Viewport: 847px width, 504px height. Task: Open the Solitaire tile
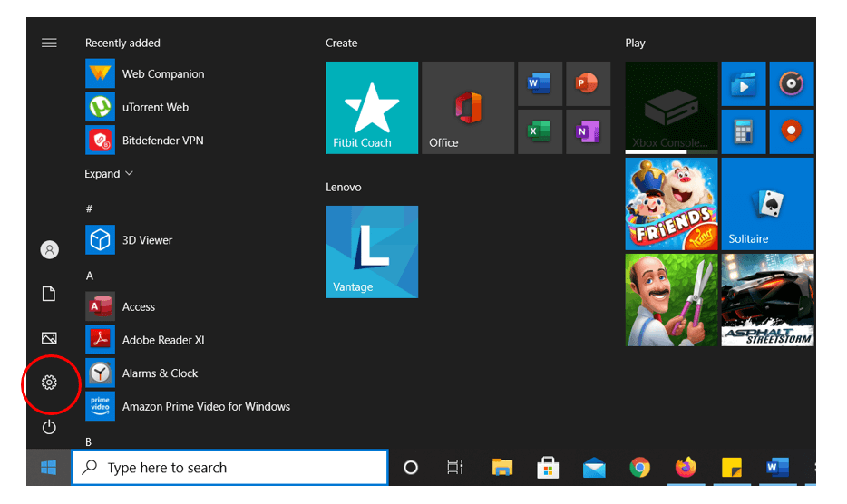point(767,204)
